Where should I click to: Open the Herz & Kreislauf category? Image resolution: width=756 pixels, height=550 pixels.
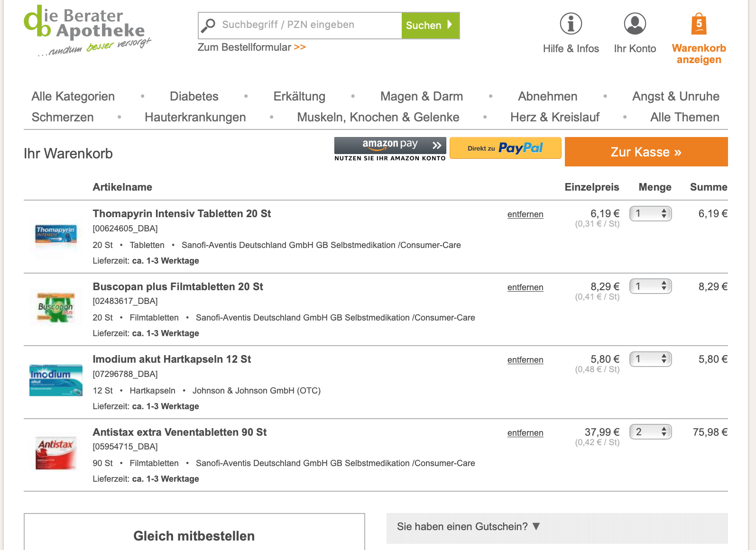[x=555, y=117]
